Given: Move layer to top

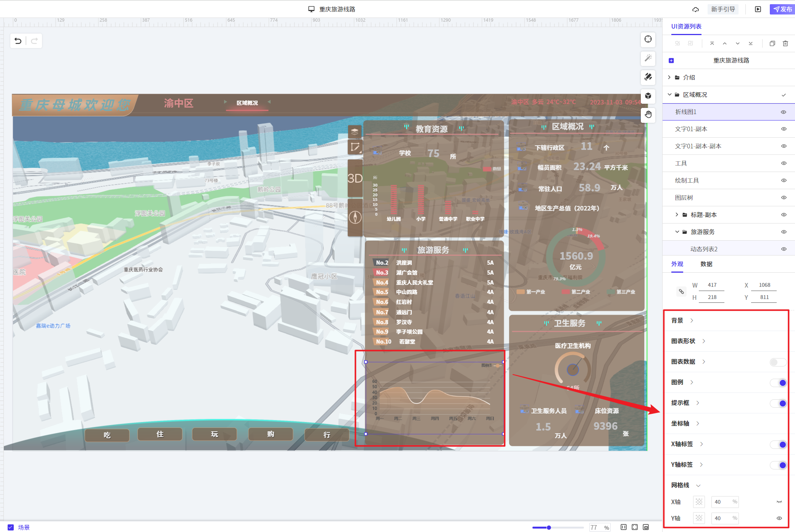Looking at the screenshot, I should (x=712, y=43).
